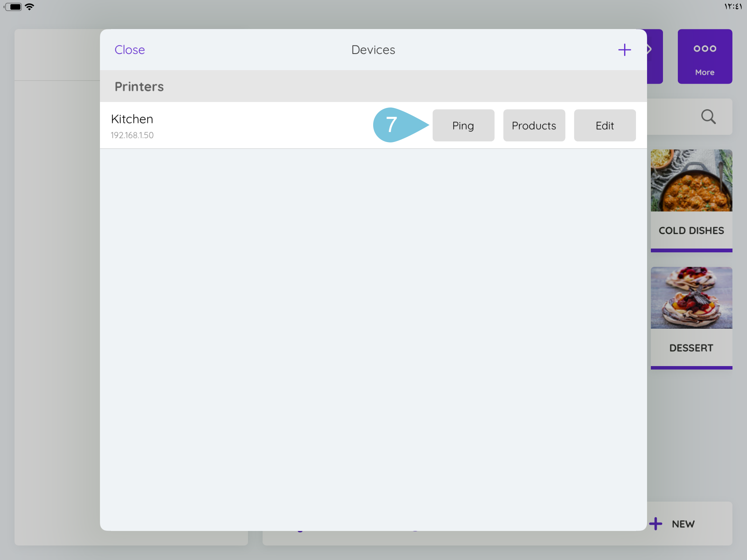Check the Wi-Fi status icon
Viewport: 747px width, 560px height.
coord(30,7)
